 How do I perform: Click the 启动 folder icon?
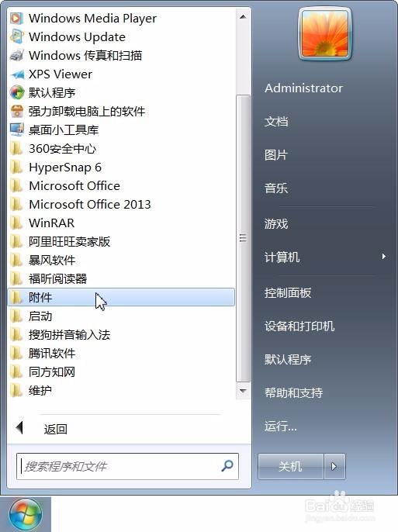16,316
